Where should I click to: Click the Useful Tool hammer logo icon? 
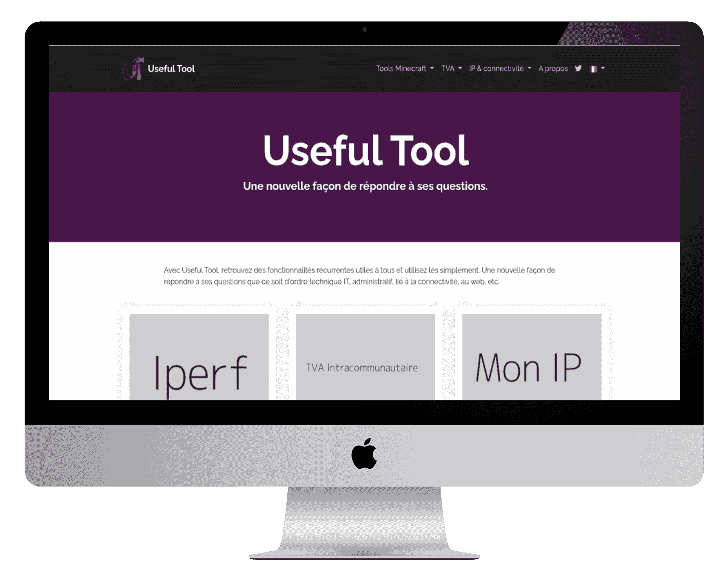pyautogui.click(x=133, y=68)
